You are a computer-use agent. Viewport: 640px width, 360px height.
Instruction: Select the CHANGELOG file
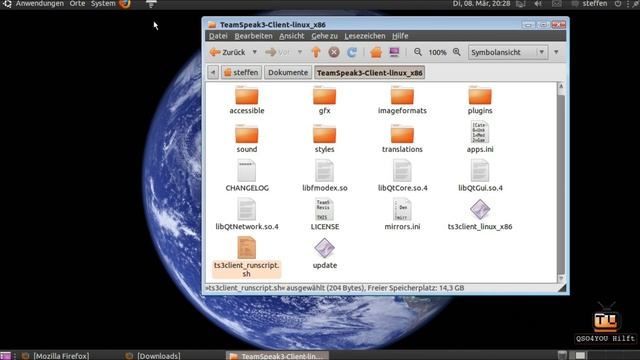tap(247, 176)
